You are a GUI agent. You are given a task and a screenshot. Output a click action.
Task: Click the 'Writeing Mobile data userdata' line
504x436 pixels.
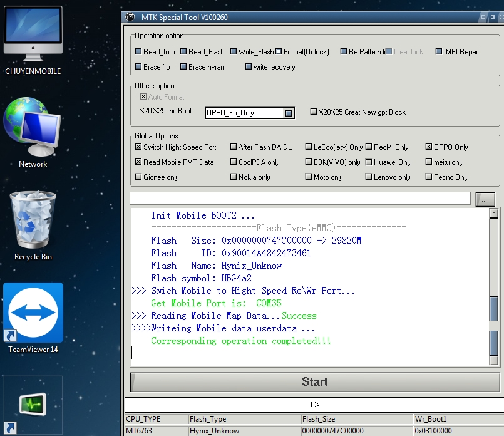tap(223, 328)
